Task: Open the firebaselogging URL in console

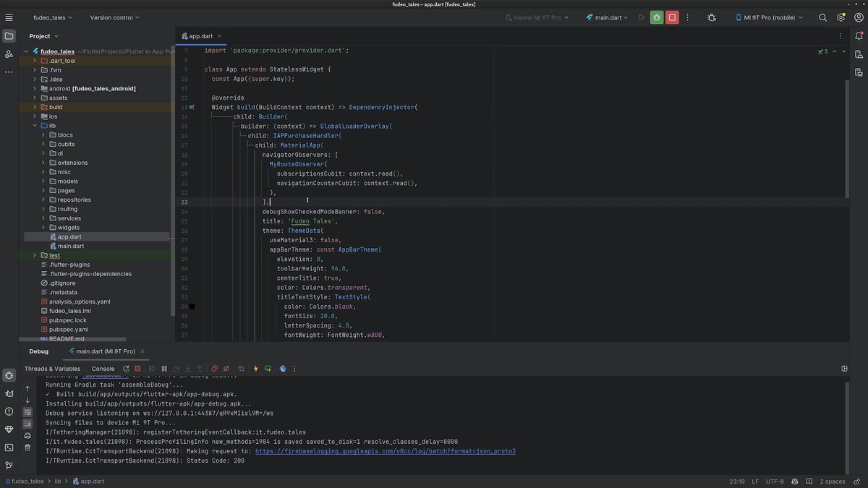Action: point(385,451)
